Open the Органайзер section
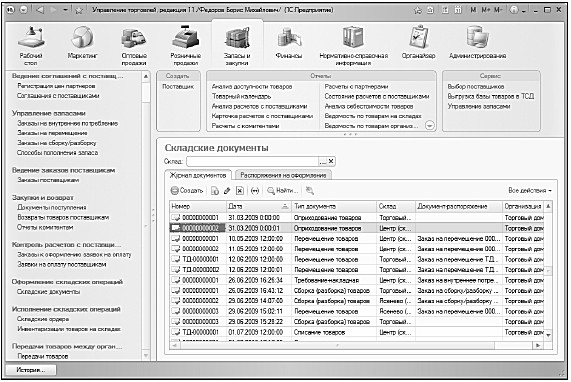Viewport: 571px width, 382px height. pos(418,43)
